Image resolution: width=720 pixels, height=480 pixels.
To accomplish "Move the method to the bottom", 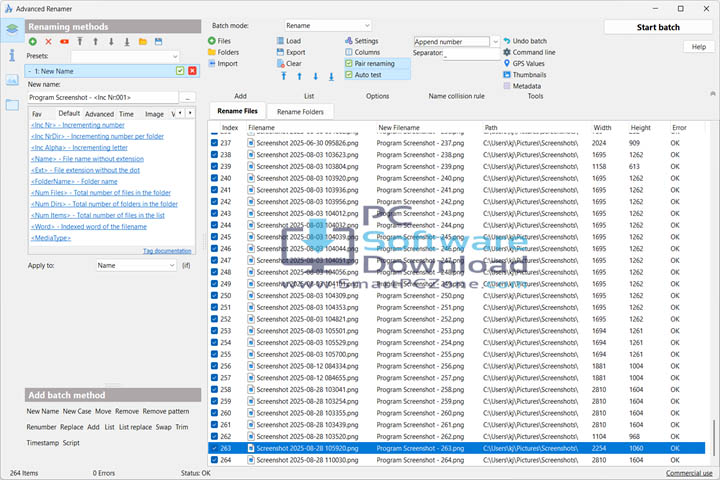I will tap(127, 42).
